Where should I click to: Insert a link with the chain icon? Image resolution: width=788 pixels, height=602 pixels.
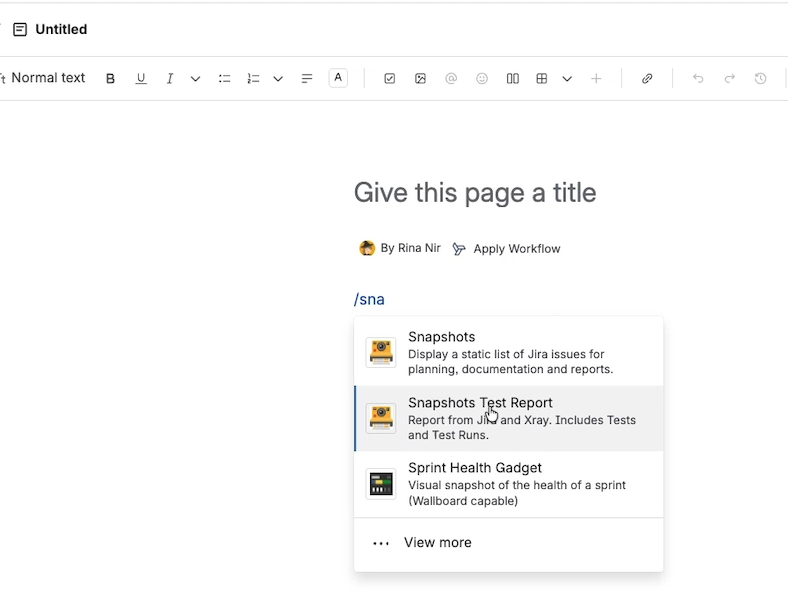647,78
